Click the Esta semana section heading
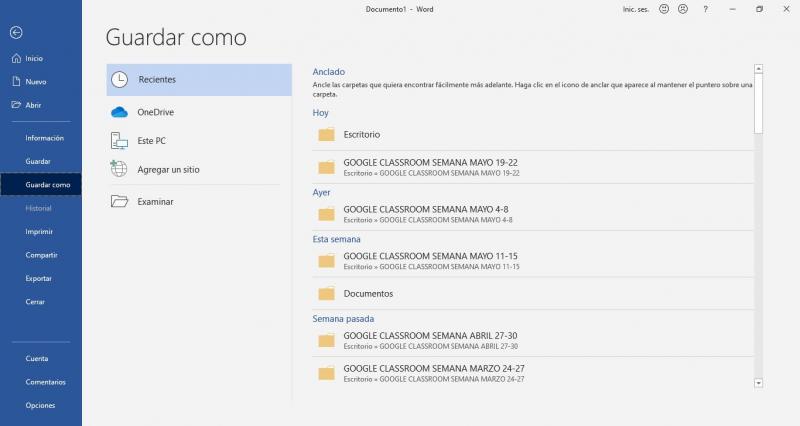 tap(336, 239)
